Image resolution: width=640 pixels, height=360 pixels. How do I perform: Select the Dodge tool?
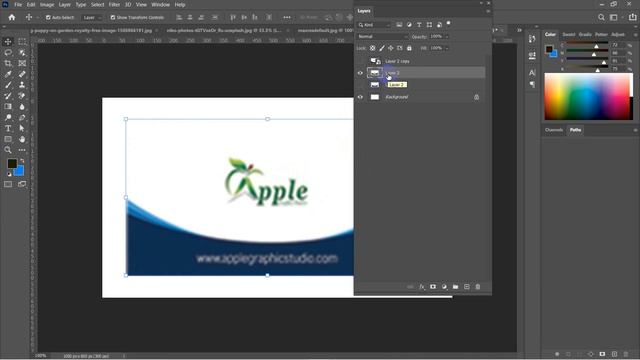coord(8,118)
